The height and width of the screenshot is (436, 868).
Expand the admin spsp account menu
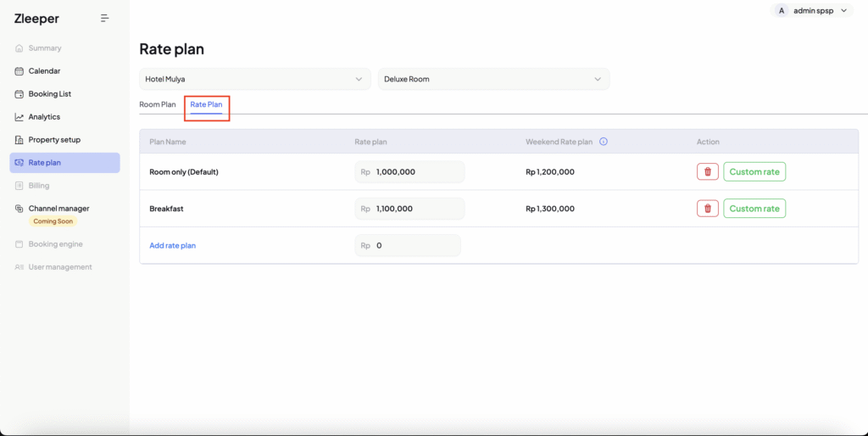click(x=843, y=10)
